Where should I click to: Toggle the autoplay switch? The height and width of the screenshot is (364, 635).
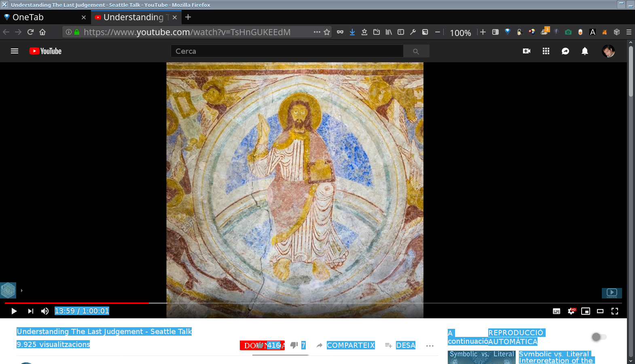tap(599, 337)
